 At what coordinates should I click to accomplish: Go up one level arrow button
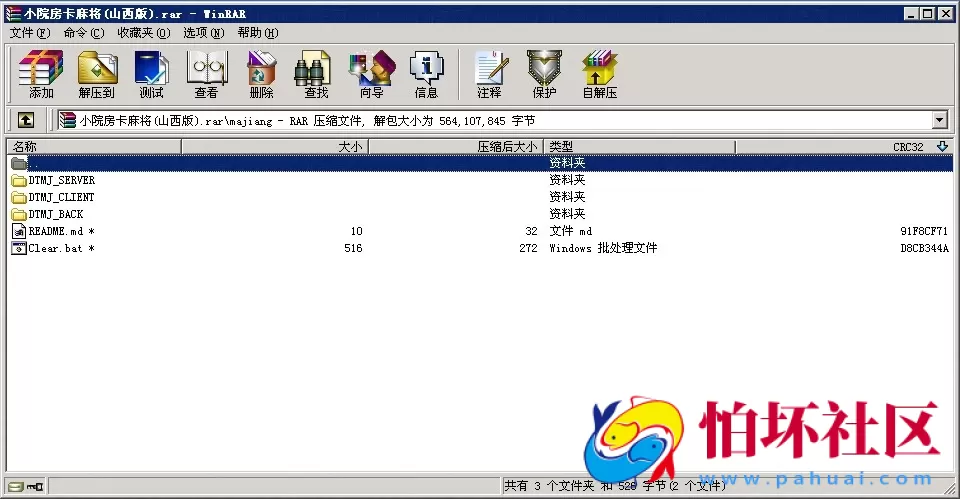(26, 120)
